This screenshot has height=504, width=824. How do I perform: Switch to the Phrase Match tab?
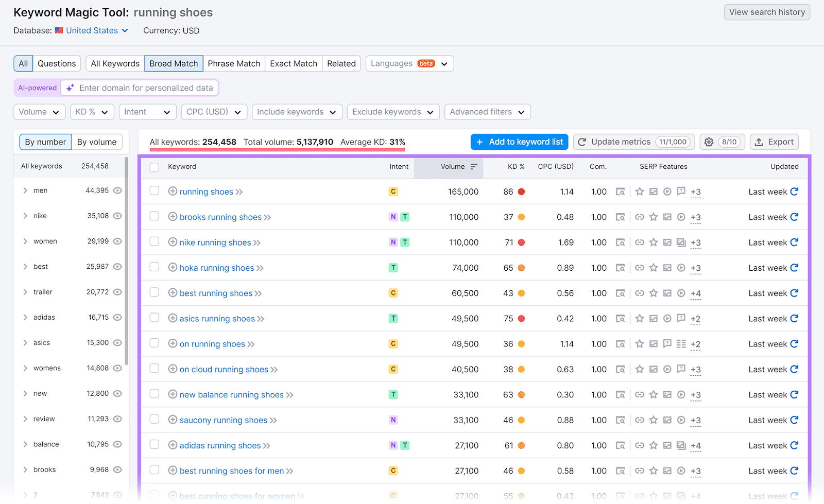[x=234, y=63]
